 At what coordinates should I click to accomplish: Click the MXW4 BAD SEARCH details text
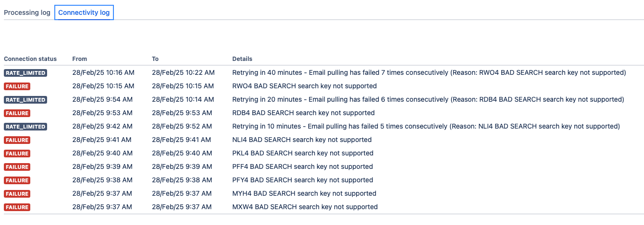[305, 207]
